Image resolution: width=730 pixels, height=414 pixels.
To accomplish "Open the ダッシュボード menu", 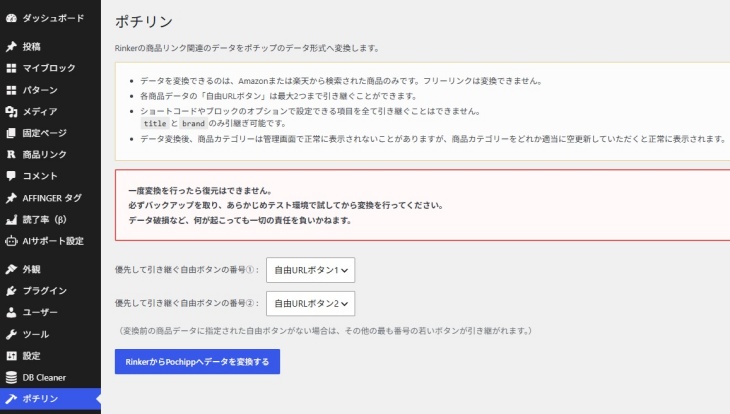I will pos(50,18).
